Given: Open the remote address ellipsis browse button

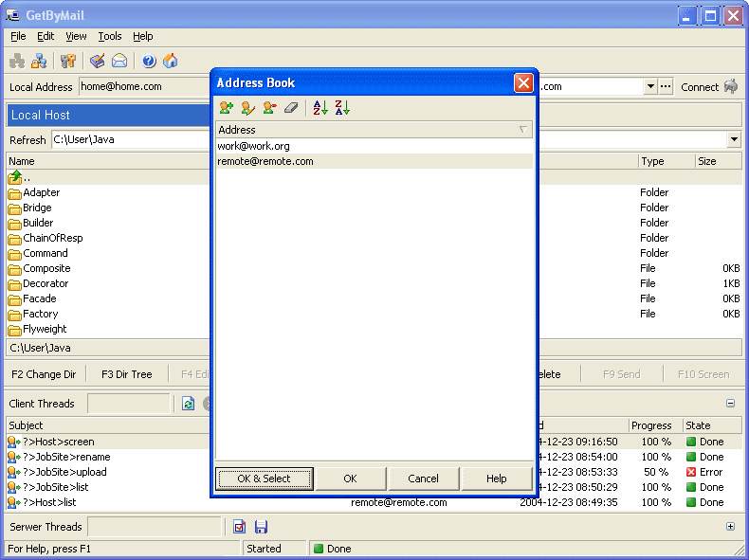Looking at the screenshot, I should coord(666,86).
